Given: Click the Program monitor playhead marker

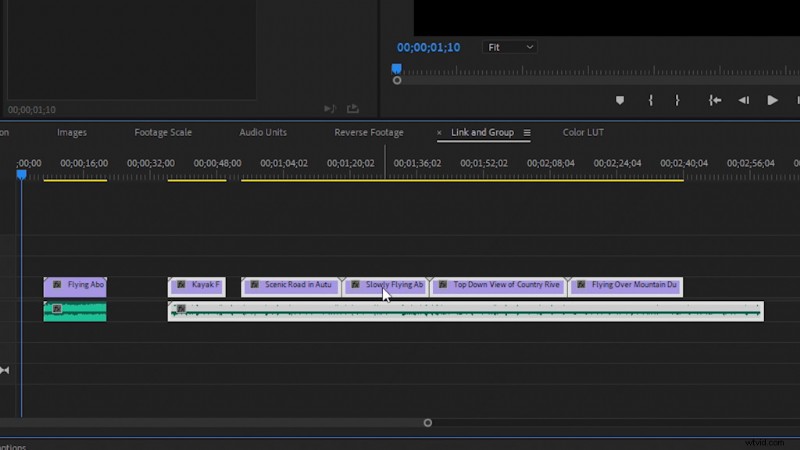Looking at the screenshot, I should [x=396, y=68].
